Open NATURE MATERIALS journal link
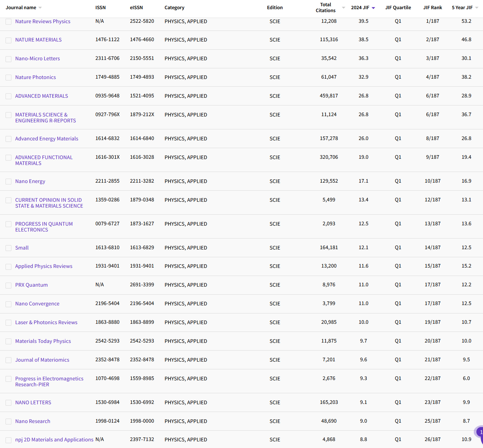Screen dimensions: 483x448 pos(38,40)
